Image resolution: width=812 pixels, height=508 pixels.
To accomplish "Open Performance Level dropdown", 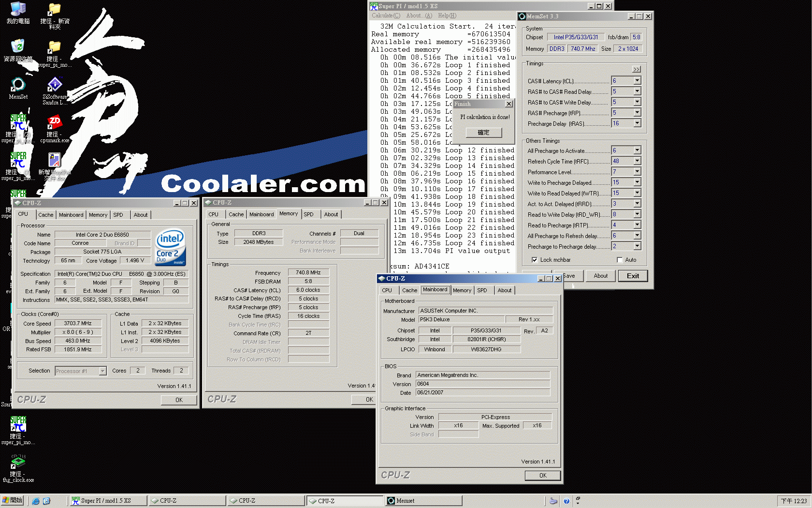I will (x=637, y=172).
